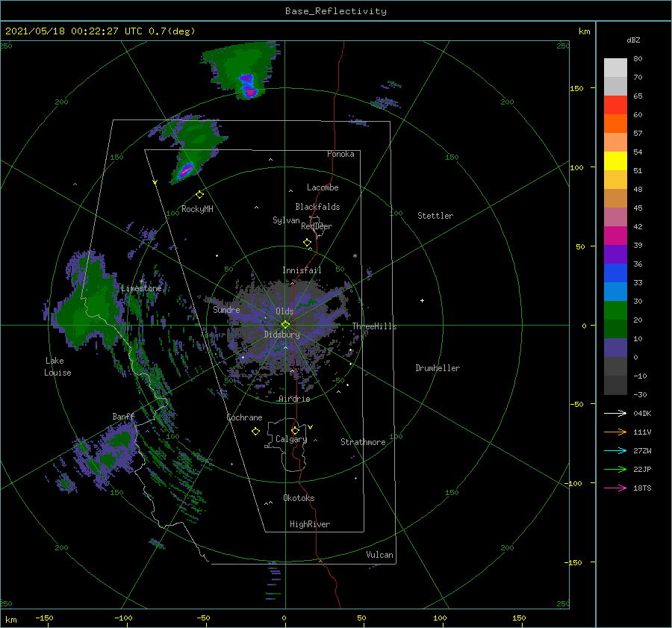672x628 pixels.
Task: Click the magenta 39-42 dBZ swatch
Action: [615, 236]
